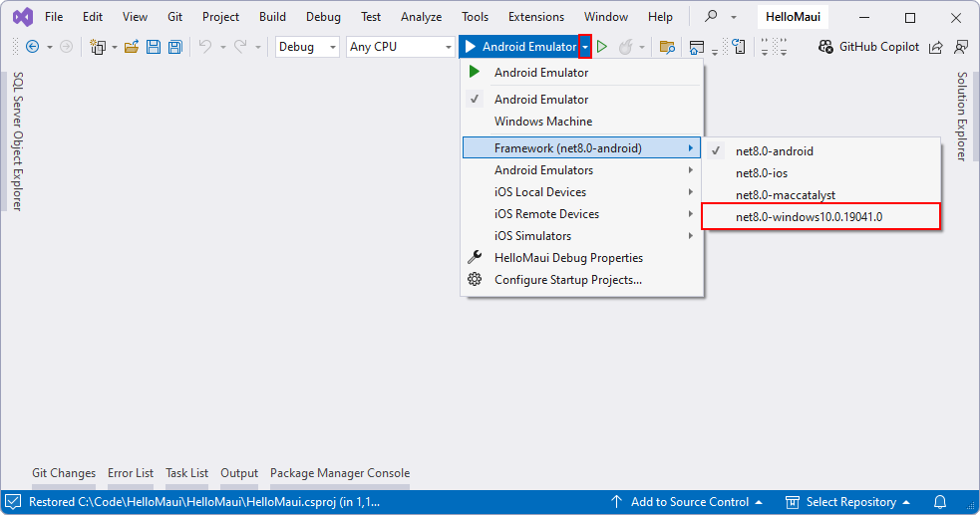Open the search magnifier in the title bar
The image size is (980, 515).
coord(711,17)
